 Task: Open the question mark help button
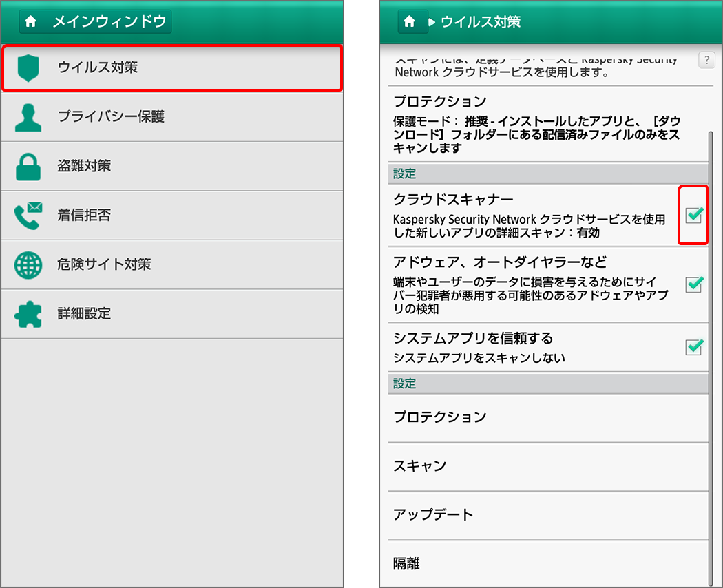click(x=706, y=60)
